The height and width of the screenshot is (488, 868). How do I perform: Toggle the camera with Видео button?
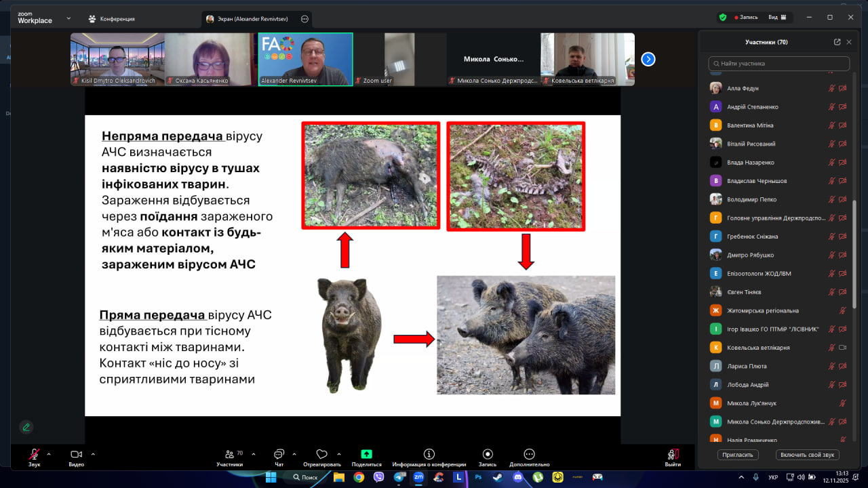coord(76,455)
